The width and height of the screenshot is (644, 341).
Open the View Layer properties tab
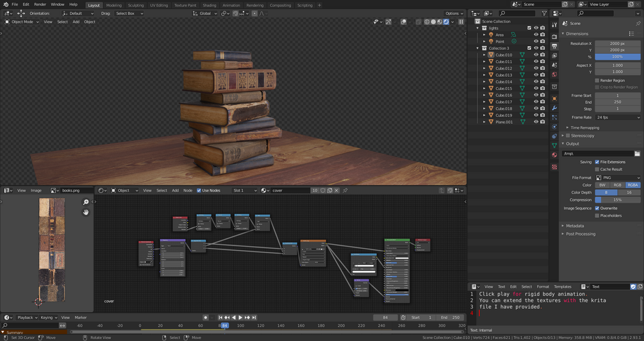554,56
